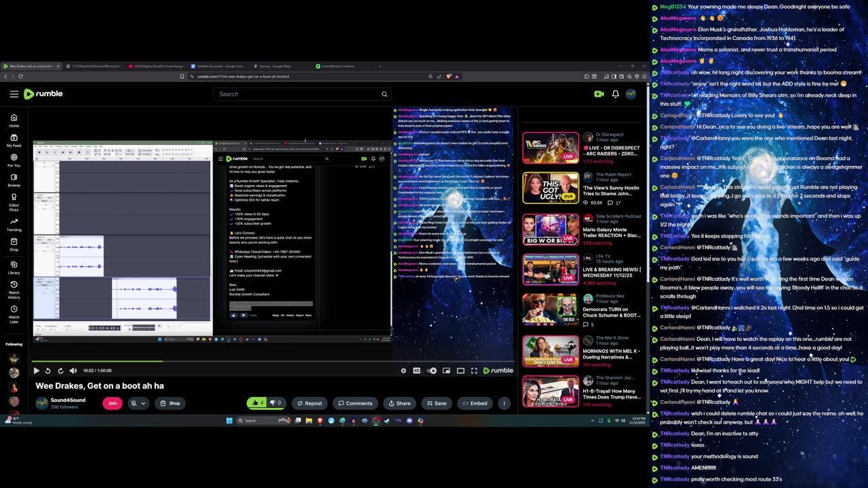Switch to the Mighty Morphin Power Rangers tab

coord(155,66)
